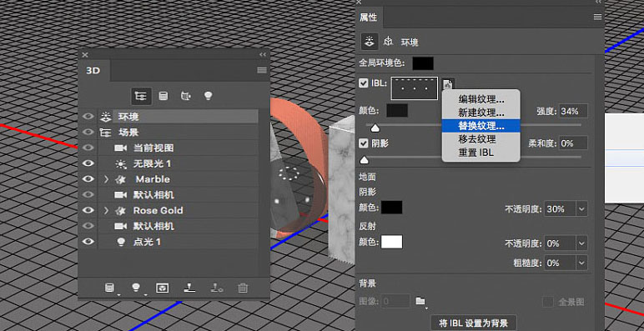Image resolution: width=644 pixels, height=331 pixels.
Task: Toggle visibility of 点光 1
Action: click(88, 242)
